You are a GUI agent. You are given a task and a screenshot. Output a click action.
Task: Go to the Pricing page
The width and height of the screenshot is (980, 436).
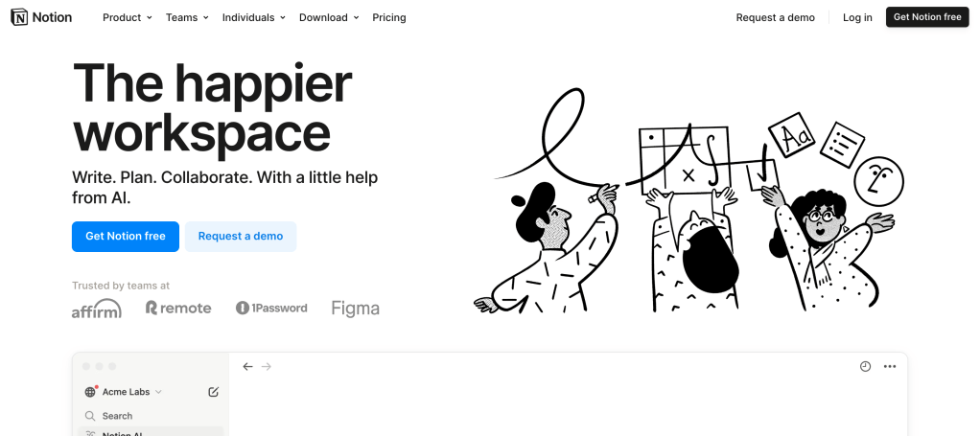tap(389, 17)
